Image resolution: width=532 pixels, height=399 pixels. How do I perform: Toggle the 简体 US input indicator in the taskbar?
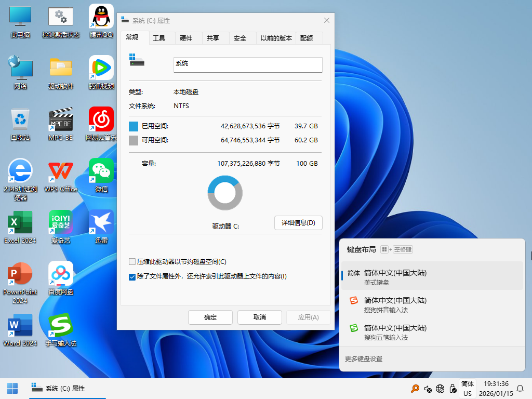coord(468,388)
